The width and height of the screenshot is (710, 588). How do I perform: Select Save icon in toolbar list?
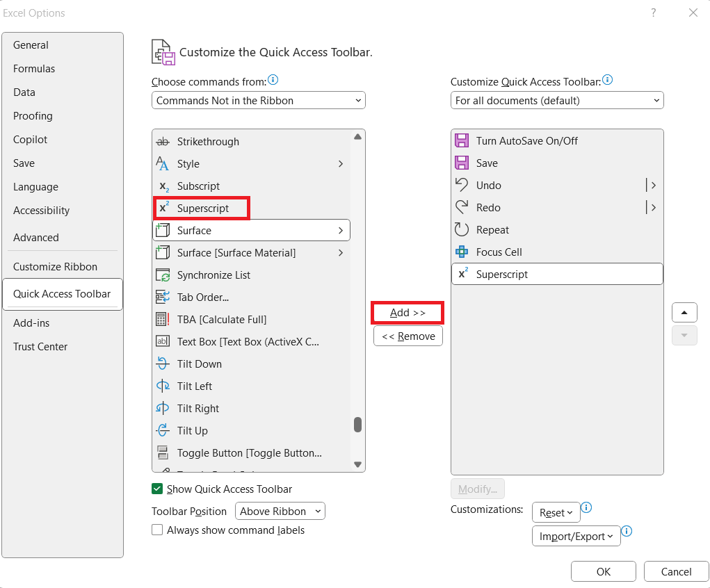(x=462, y=163)
